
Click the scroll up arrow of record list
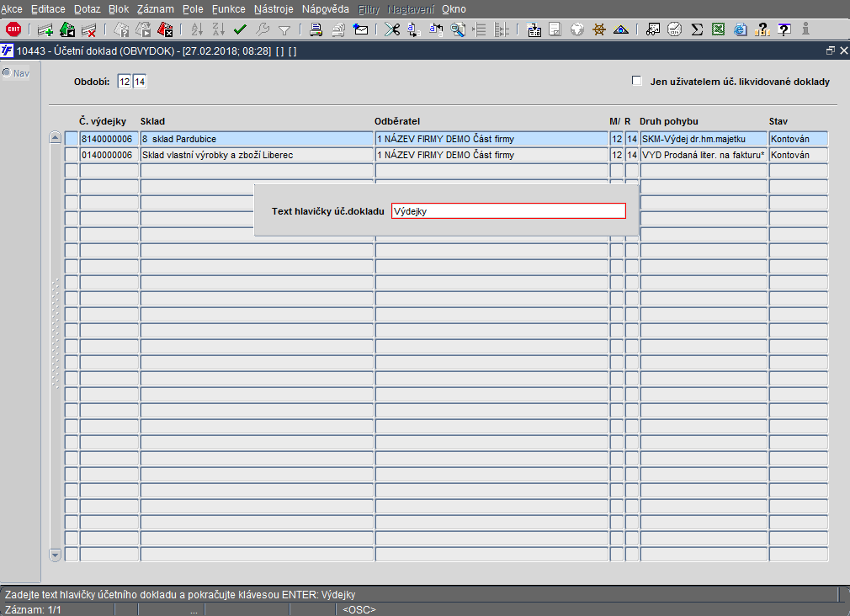tap(56, 137)
